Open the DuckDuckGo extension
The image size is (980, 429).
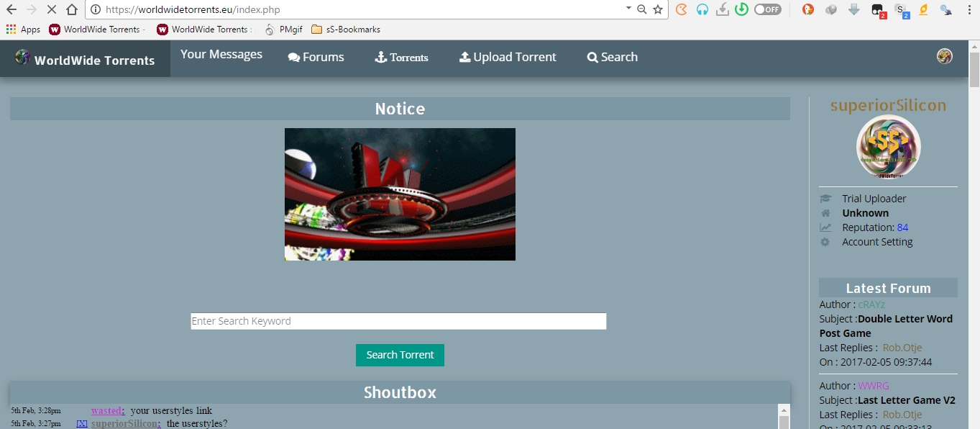[808, 9]
